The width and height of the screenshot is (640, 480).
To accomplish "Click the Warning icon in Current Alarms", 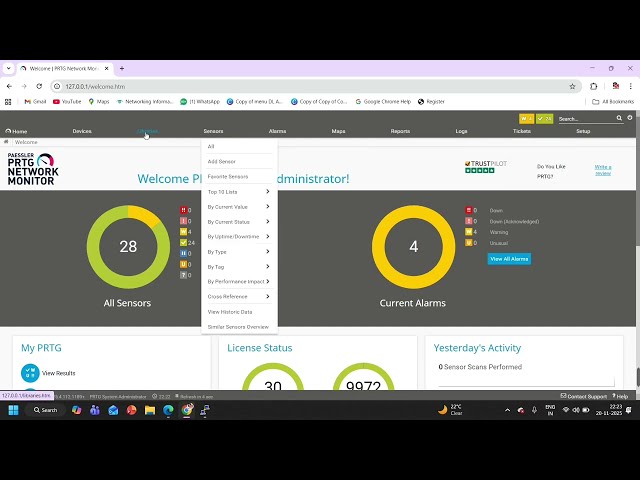I will tap(469, 232).
